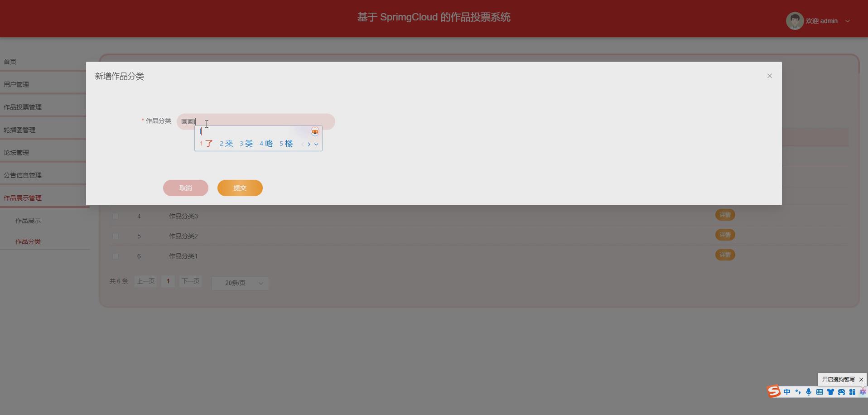
Task: Open the 欢迎 admin dropdown arrow
Action: point(847,21)
